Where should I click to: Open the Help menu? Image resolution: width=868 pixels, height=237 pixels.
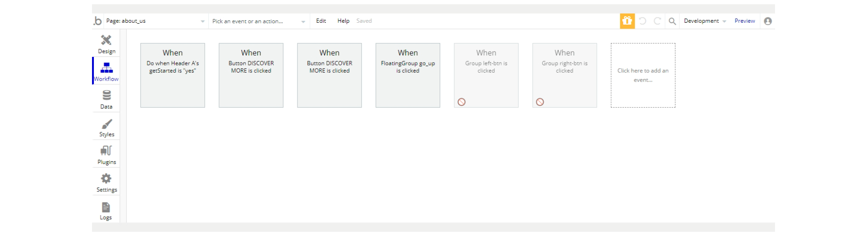point(343,21)
